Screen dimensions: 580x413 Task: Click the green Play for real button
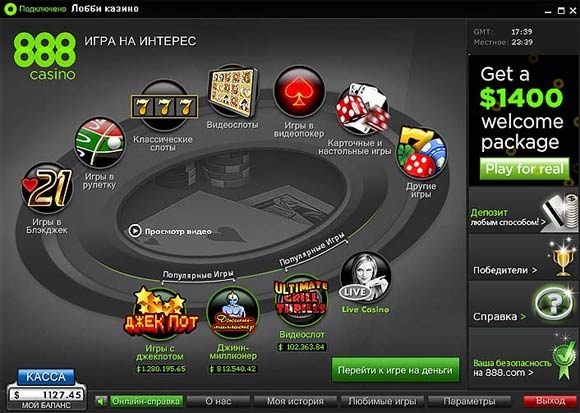[524, 169]
